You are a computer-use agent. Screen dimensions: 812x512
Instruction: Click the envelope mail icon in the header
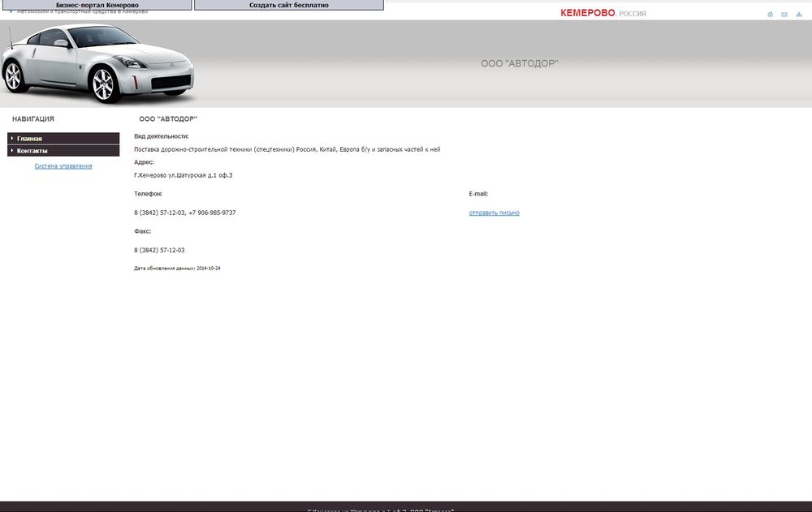(x=784, y=15)
